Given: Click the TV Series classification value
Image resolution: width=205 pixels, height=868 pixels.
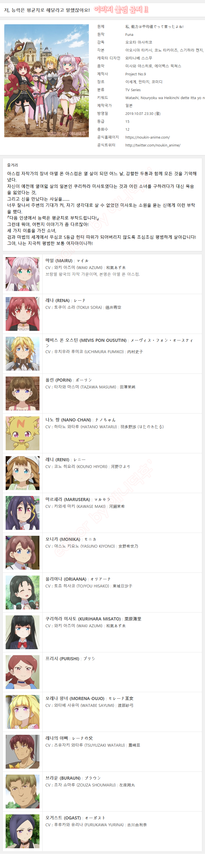Looking at the screenshot, I should point(133,90).
